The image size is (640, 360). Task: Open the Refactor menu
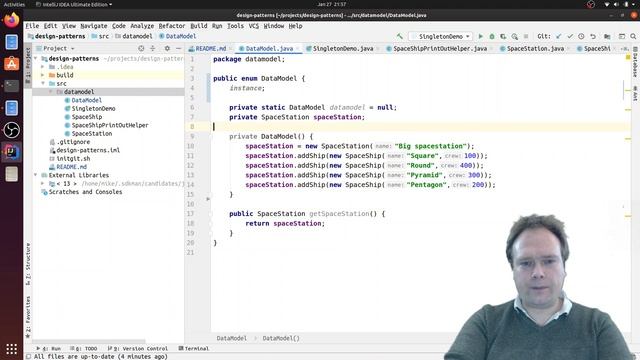click(171, 26)
